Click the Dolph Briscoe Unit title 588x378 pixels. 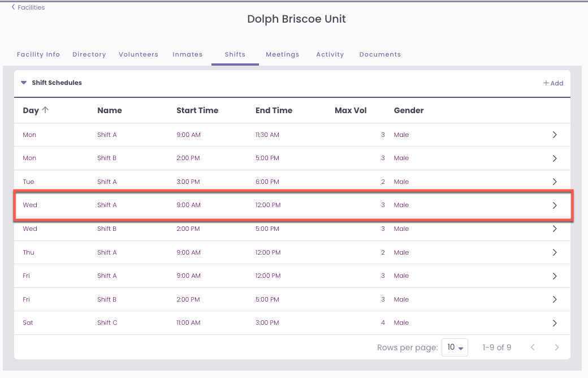pyautogui.click(x=296, y=19)
